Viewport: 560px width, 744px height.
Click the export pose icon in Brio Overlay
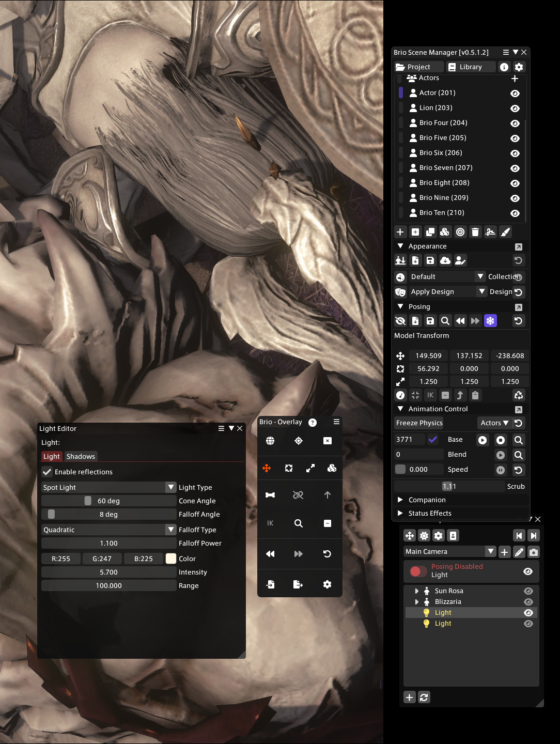tap(298, 584)
